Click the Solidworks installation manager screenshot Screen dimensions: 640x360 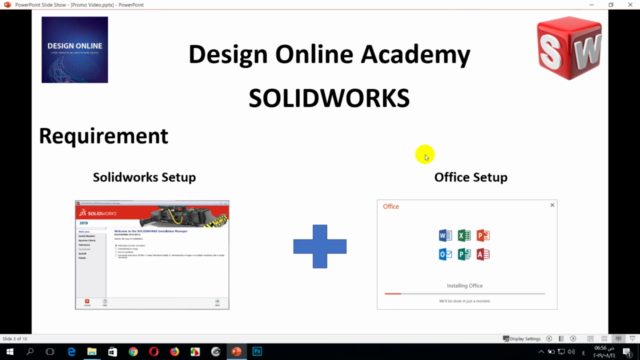pos(152,255)
